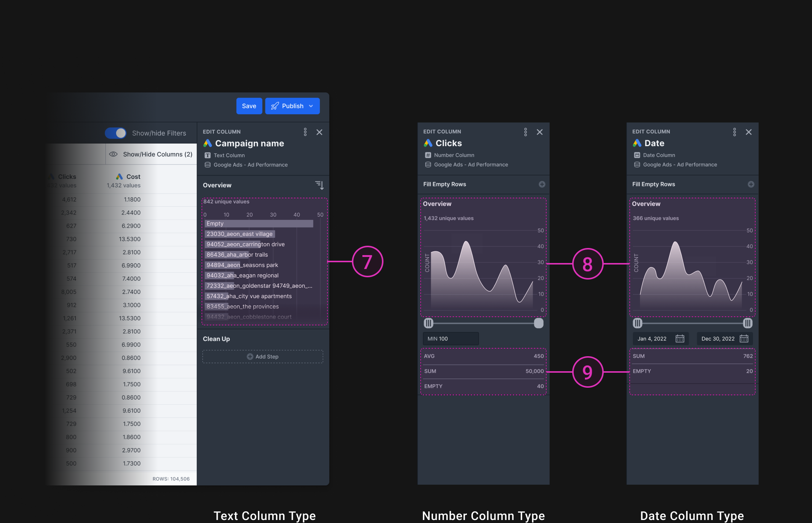Open more options in Clicks panel
The image size is (812, 523).
(526, 132)
